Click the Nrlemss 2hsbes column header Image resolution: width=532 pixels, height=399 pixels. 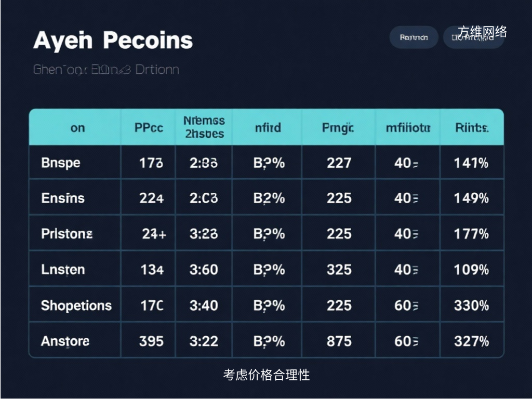(x=204, y=127)
